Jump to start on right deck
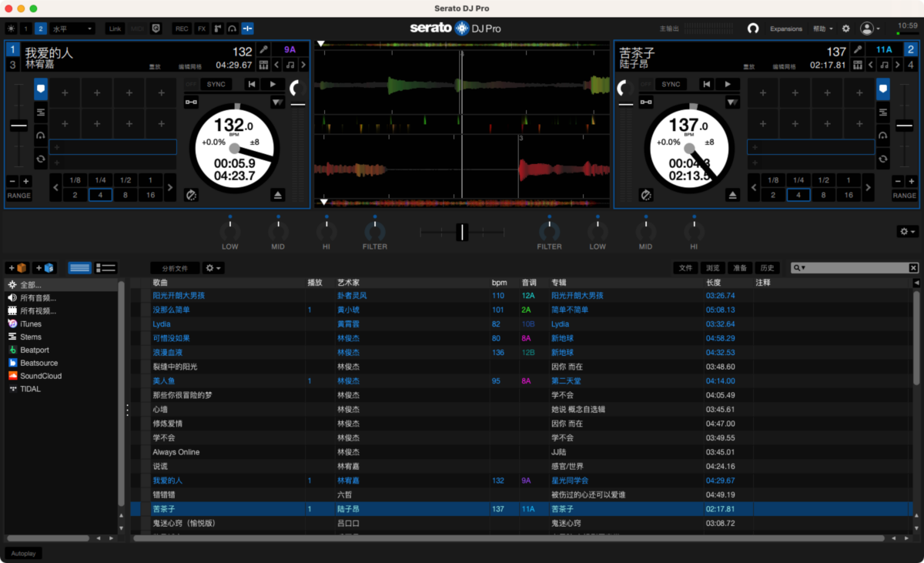 tap(706, 84)
